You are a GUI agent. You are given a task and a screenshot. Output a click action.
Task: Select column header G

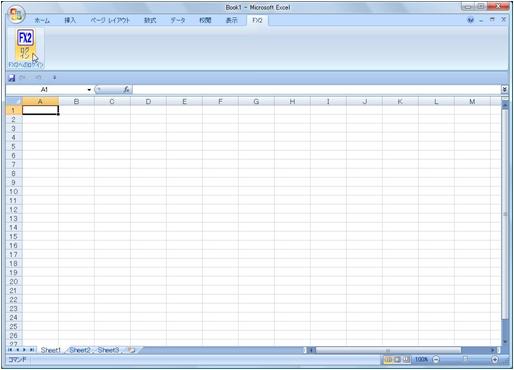256,101
